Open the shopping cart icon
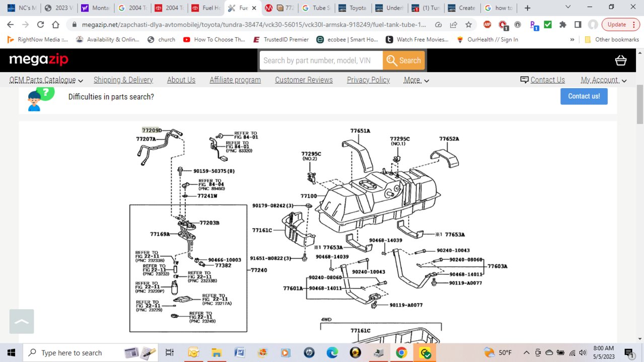 point(621,60)
